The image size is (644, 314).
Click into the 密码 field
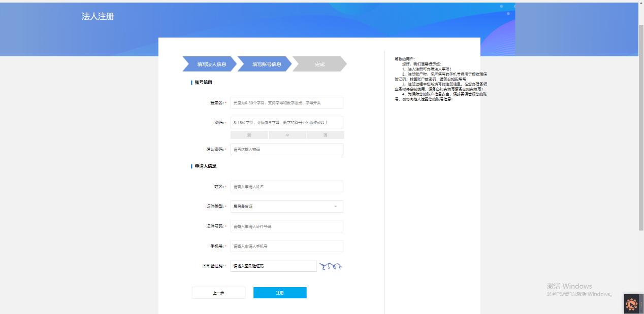point(286,123)
